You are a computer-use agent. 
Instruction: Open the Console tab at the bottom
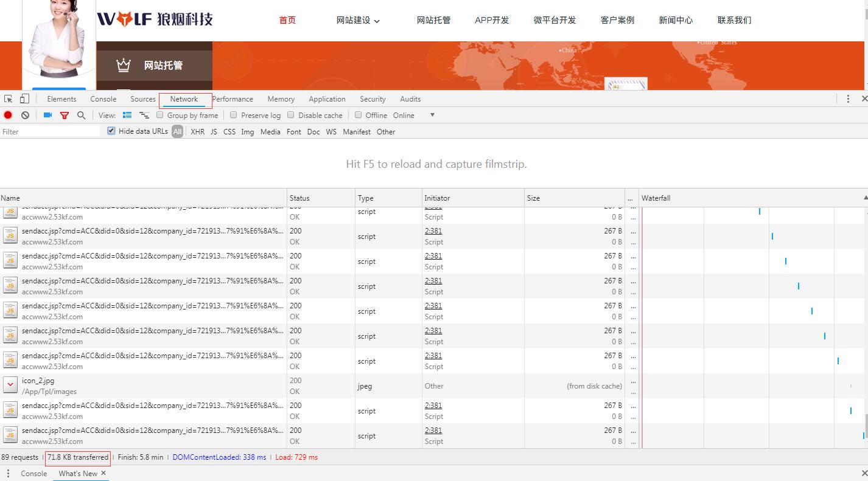tap(34, 473)
